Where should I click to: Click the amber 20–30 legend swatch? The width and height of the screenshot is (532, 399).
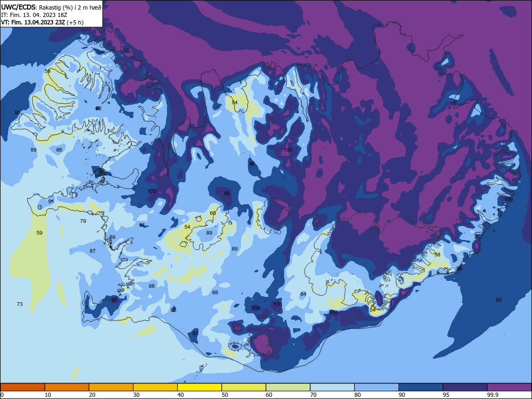pos(111,387)
